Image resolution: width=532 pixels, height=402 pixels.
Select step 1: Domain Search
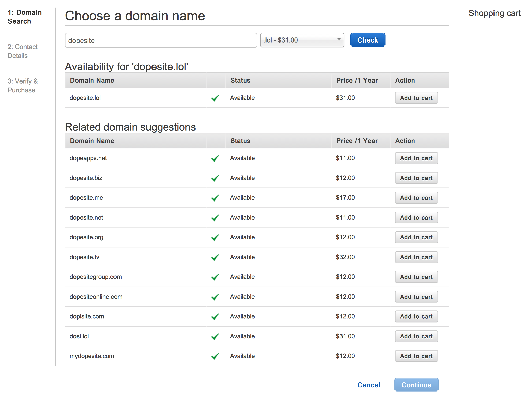[x=24, y=17]
